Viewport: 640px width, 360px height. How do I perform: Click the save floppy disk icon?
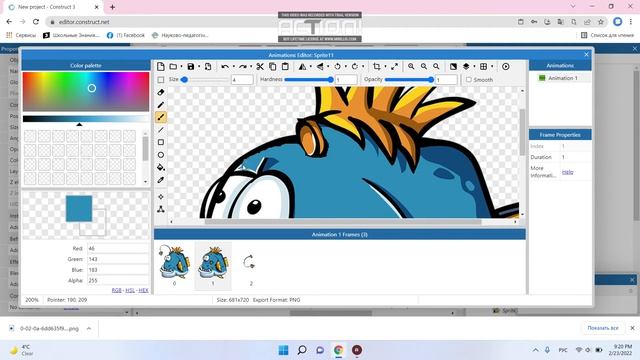[191, 67]
